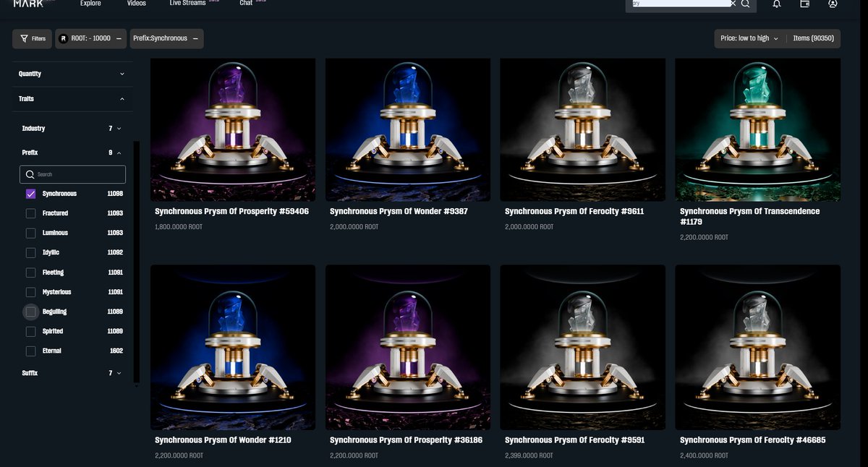Click the ROOT token icon in filter chip
Screen dimensions: 868x467
[64, 38]
